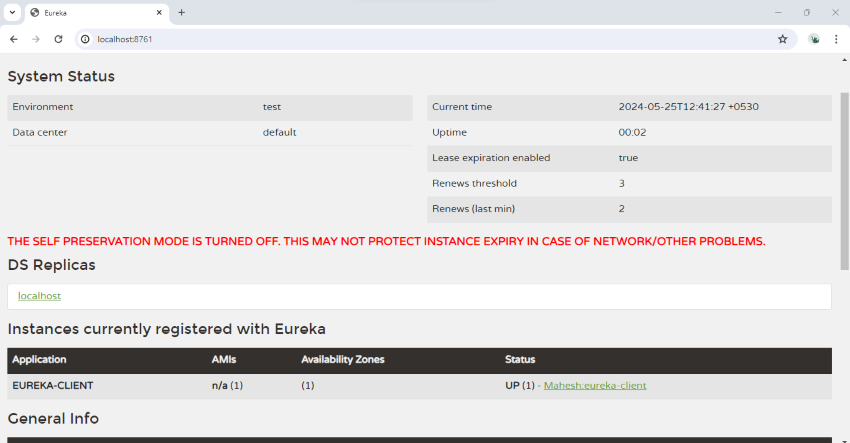The width and height of the screenshot is (850, 443).
Task: View site information icon in address bar
Action: [85, 39]
